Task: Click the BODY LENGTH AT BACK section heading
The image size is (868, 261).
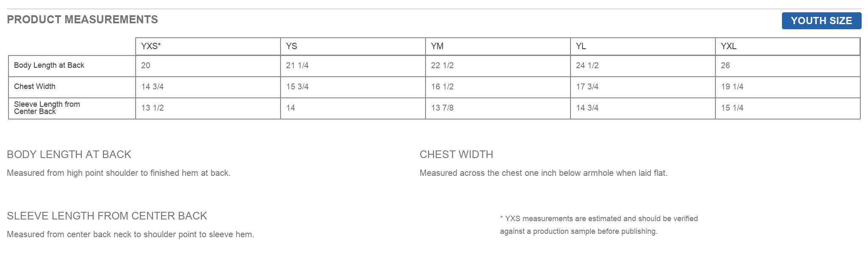Action: coord(69,154)
